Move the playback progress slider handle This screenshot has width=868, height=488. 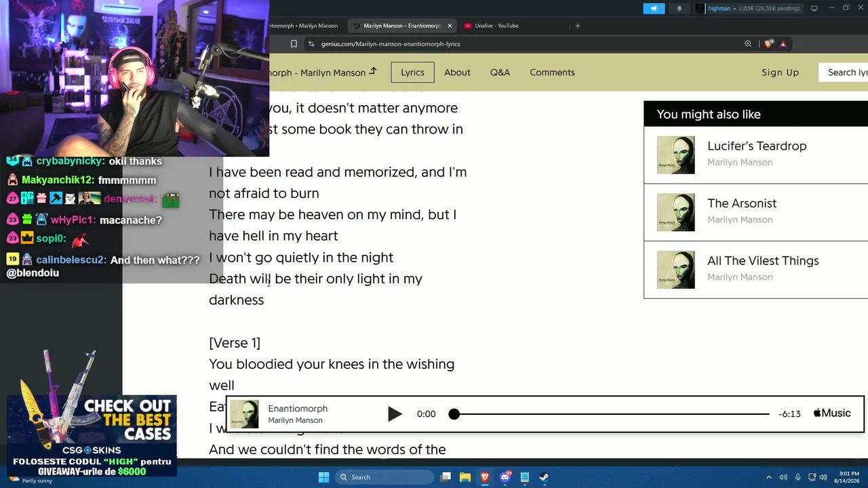point(454,414)
